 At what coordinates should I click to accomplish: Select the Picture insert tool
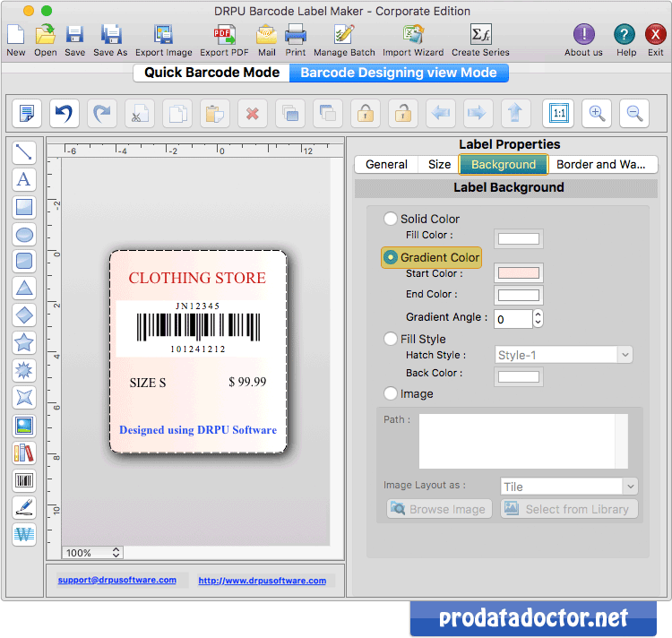click(x=24, y=426)
